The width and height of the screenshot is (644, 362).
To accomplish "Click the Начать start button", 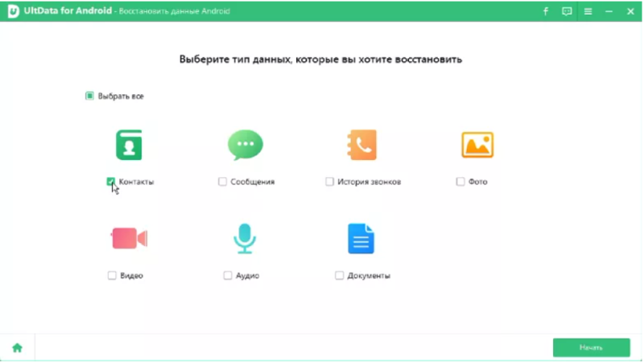I will click(591, 348).
